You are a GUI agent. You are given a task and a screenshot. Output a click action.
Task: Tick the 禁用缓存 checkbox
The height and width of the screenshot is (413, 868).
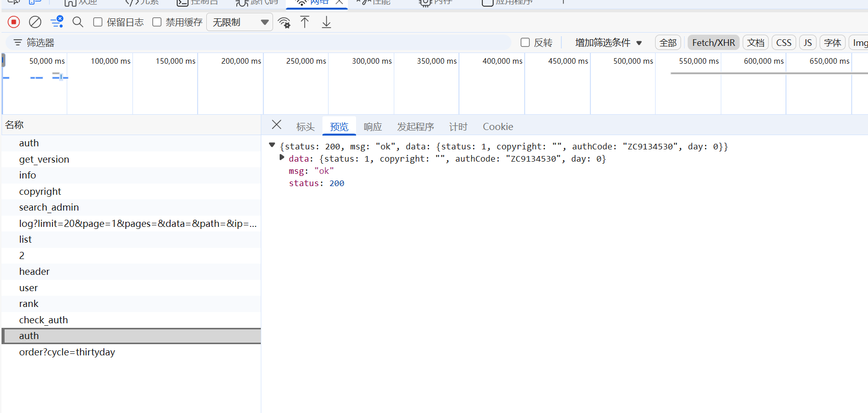tap(157, 22)
